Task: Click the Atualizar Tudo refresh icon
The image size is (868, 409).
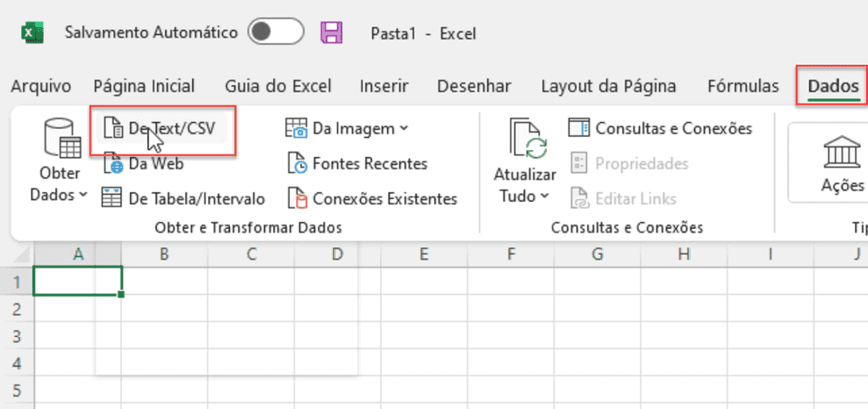Action: click(x=528, y=140)
